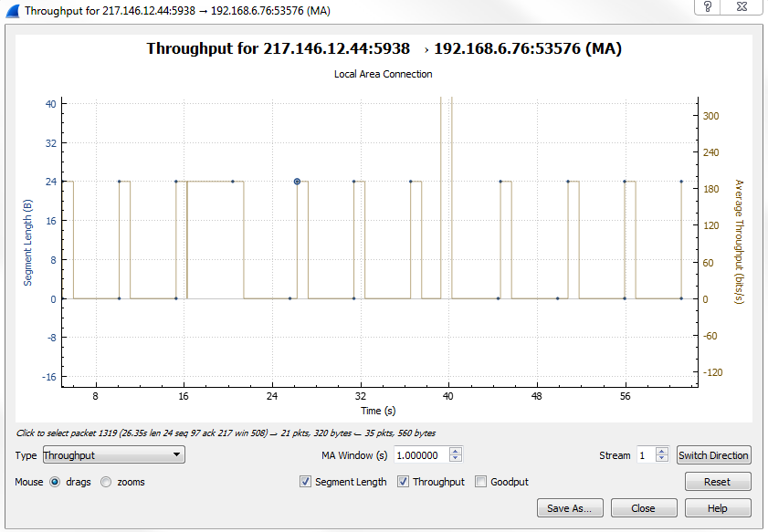Increment Stream number with up arrow
This screenshot has width=768, height=532.
pos(662,452)
